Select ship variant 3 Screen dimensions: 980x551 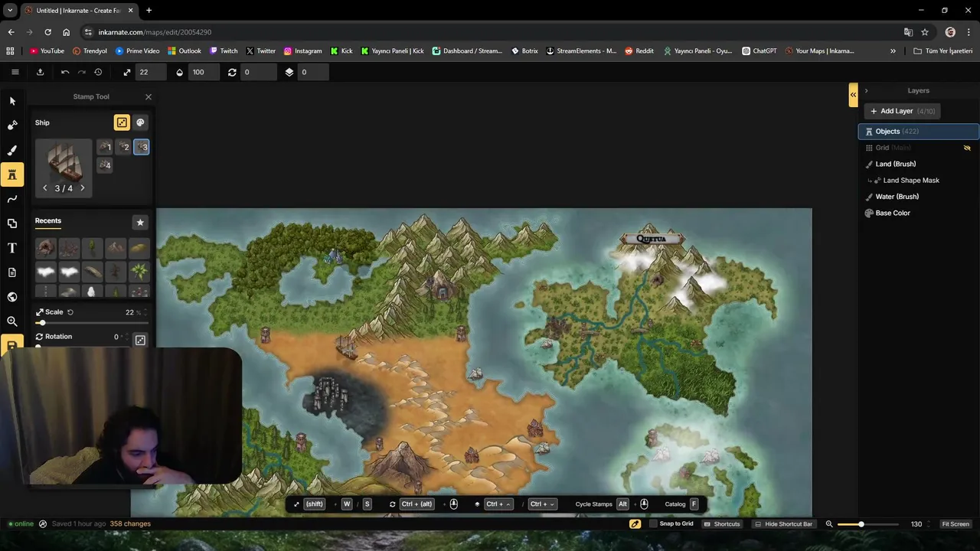point(142,147)
